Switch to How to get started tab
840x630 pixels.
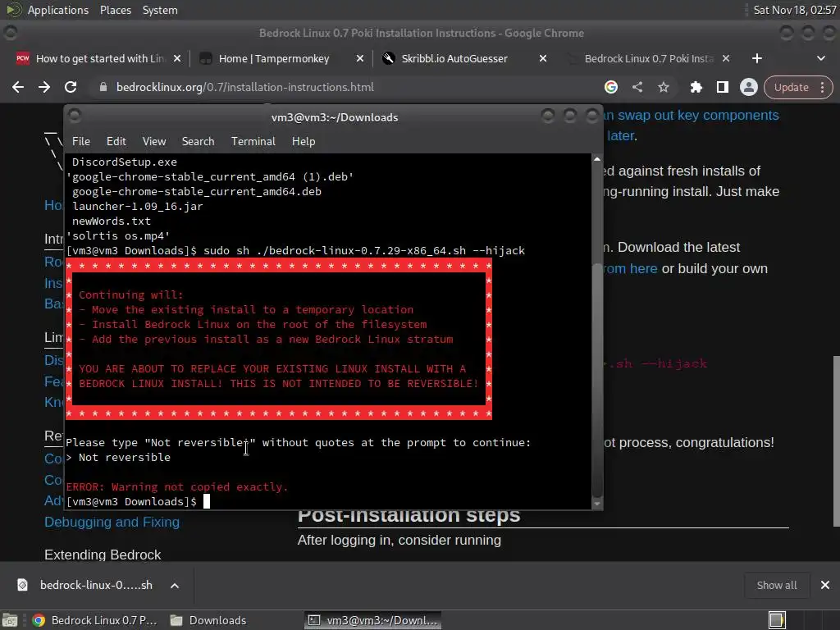(x=99, y=58)
